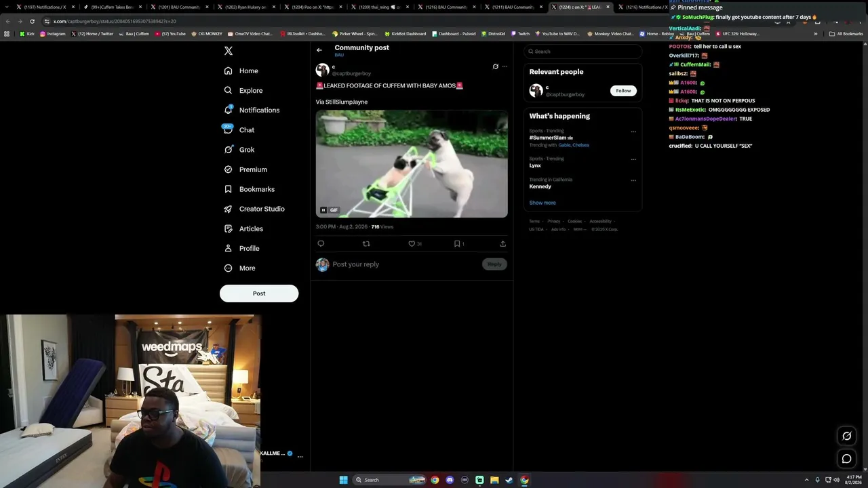Image resolution: width=868 pixels, height=488 pixels.
Task: Open more options for #SummerSlam trend
Action: click(633, 132)
